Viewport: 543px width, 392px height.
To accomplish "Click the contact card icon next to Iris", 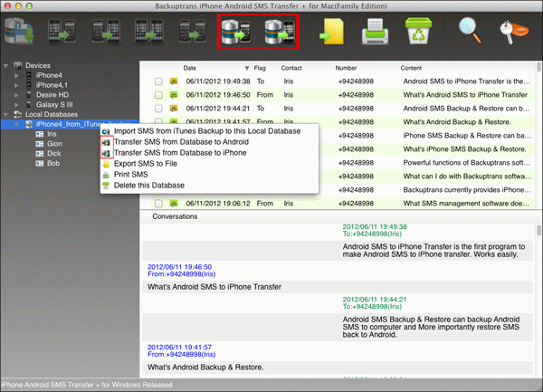I will (40, 134).
